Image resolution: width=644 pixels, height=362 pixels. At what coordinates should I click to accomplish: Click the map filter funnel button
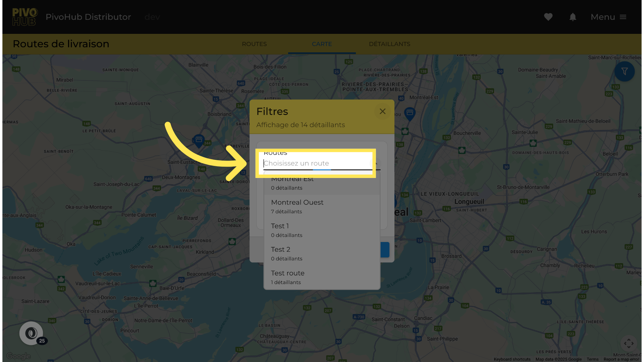624,71
